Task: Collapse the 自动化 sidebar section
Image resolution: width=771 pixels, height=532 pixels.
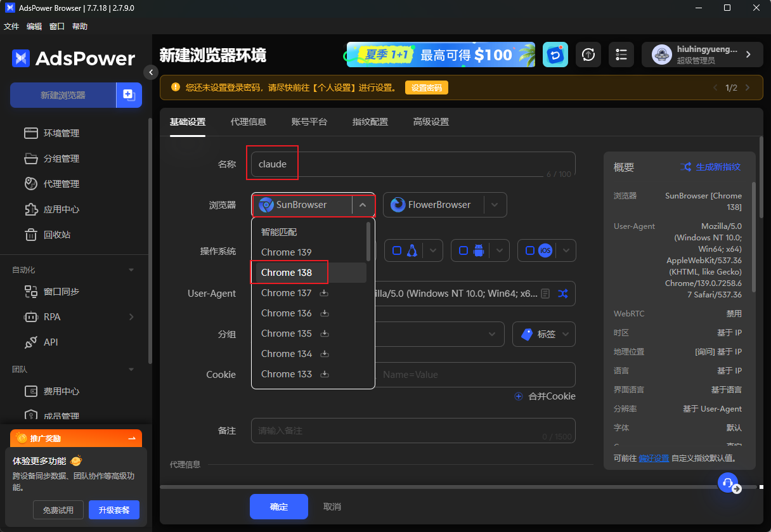Action: pos(131,270)
